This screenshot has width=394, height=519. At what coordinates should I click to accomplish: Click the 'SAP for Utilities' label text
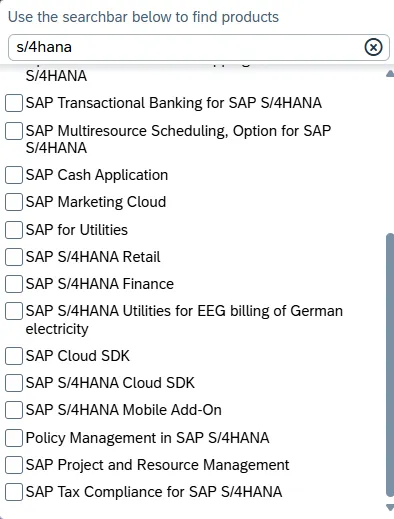coord(77,230)
